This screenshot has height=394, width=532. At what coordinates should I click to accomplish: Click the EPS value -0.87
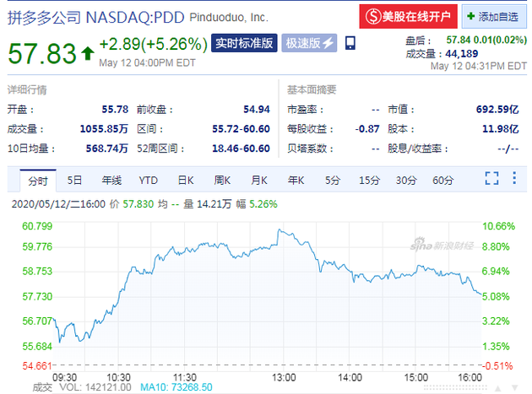click(367, 129)
